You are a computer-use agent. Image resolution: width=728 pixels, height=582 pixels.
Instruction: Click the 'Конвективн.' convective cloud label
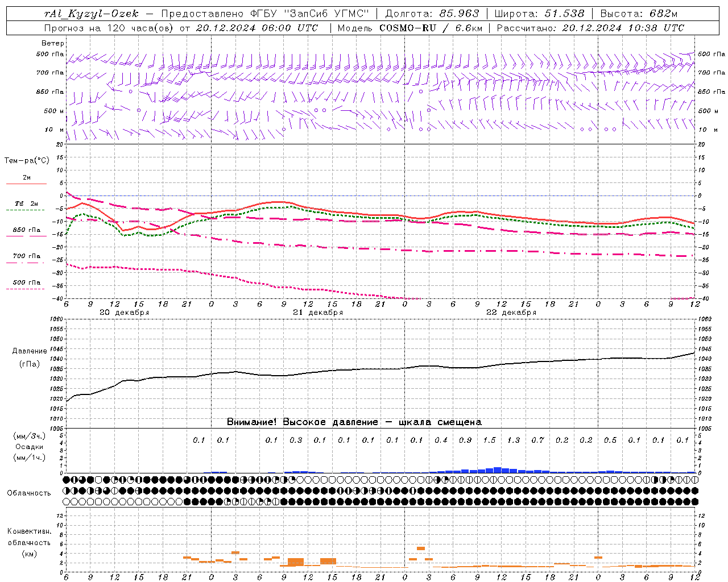tap(29, 531)
